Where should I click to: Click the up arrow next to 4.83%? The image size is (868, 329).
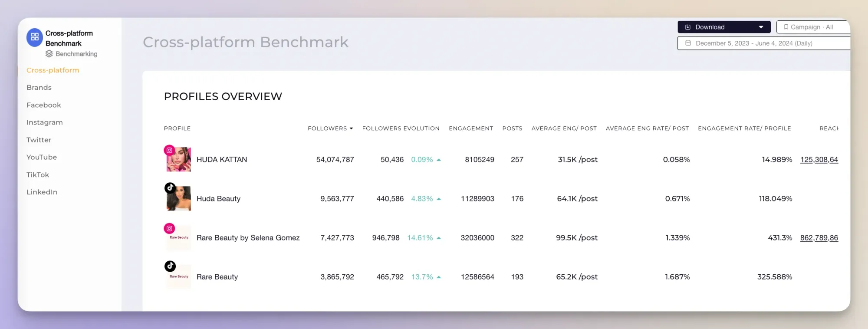(439, 199)
